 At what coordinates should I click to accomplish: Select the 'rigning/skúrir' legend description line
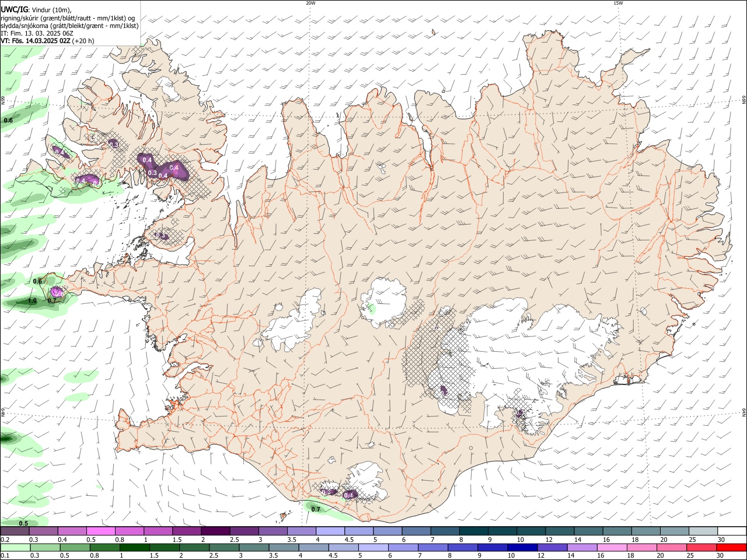pos(68,18)
